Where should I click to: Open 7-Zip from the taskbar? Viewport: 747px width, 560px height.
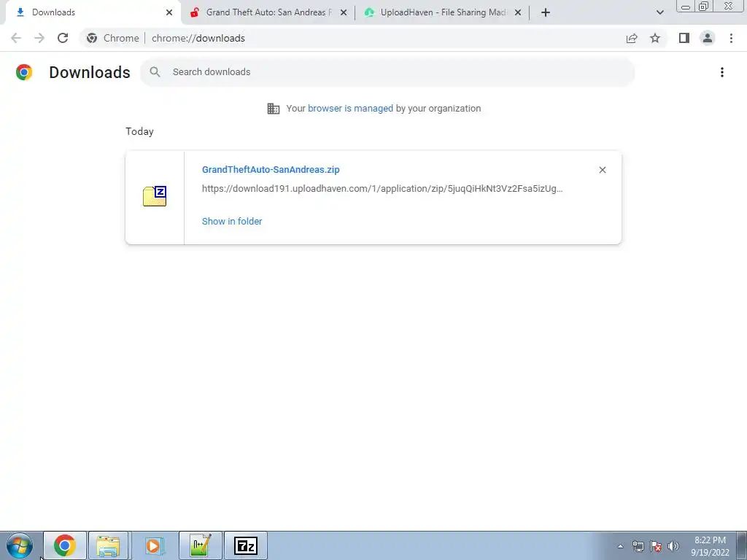pos(246,545)
